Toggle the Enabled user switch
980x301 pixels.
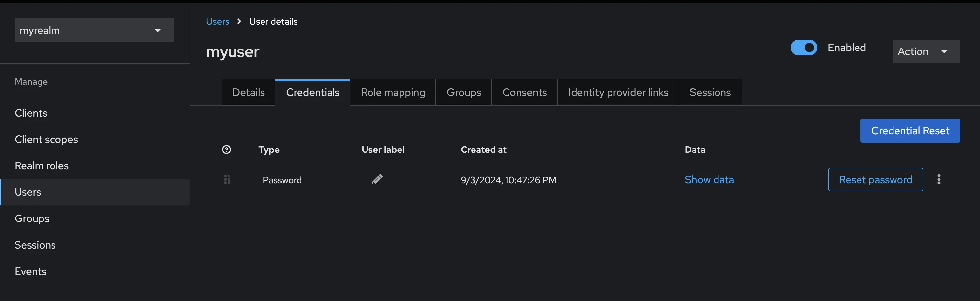pos(803,48)
